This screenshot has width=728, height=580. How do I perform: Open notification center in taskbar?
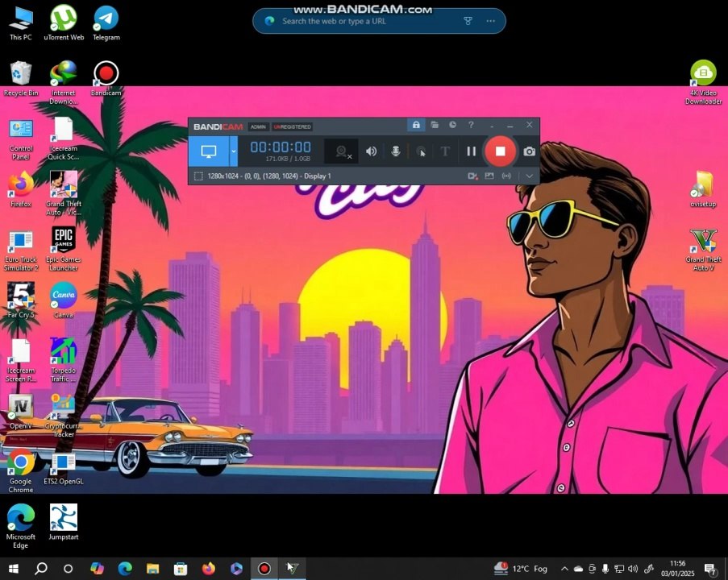[710, 569]
